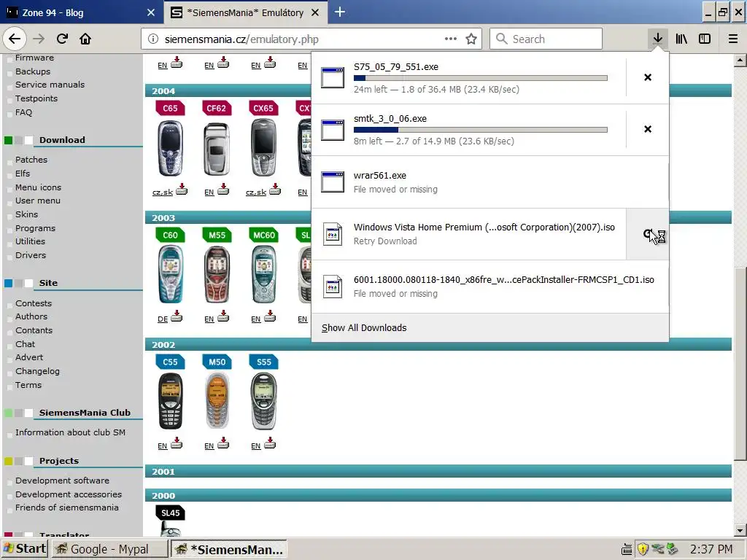Open the Changelog link
This screenshot has width=747, height=560.
coord(38,371)
